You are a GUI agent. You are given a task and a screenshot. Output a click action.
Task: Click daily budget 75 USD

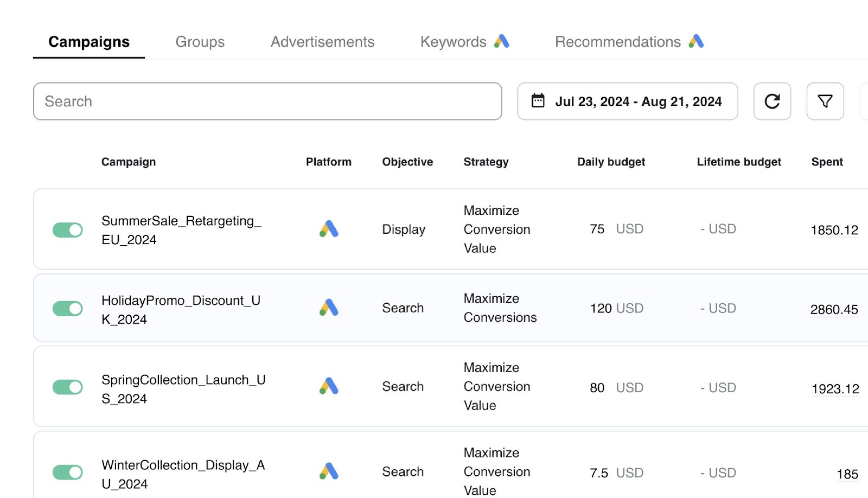tap(617, 229)
